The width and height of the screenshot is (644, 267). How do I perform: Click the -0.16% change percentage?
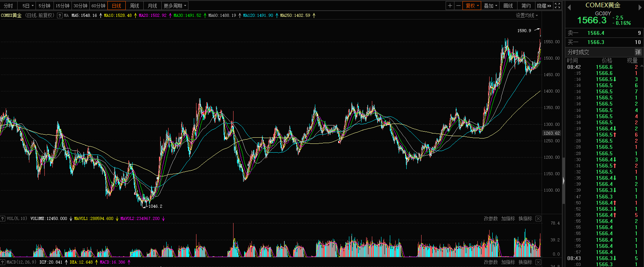(x=622, y=23)
